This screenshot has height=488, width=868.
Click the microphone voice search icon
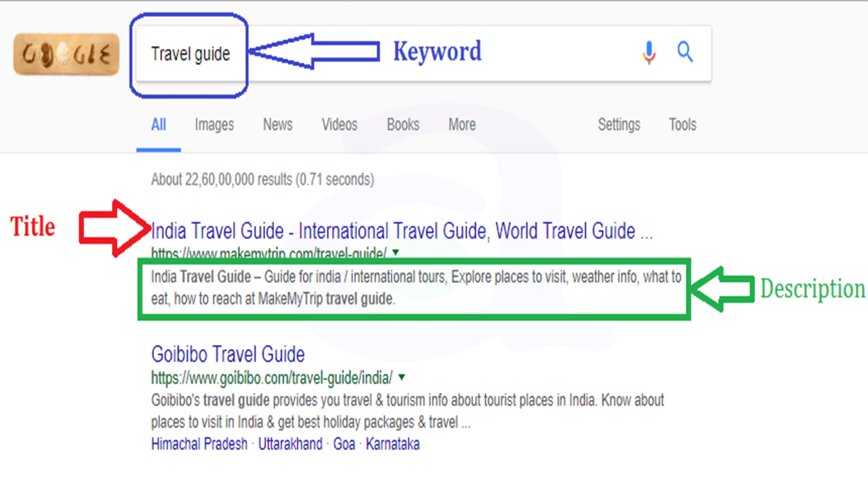649,52
